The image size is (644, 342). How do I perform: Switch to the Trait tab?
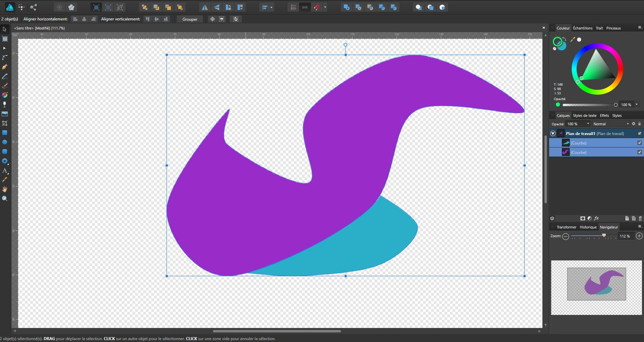coord(599,28)
